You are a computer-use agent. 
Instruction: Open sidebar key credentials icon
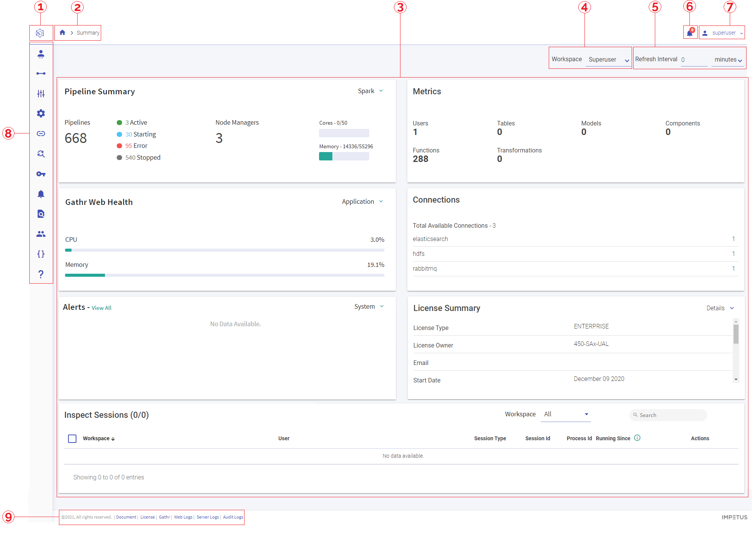(x=41, y=174)
